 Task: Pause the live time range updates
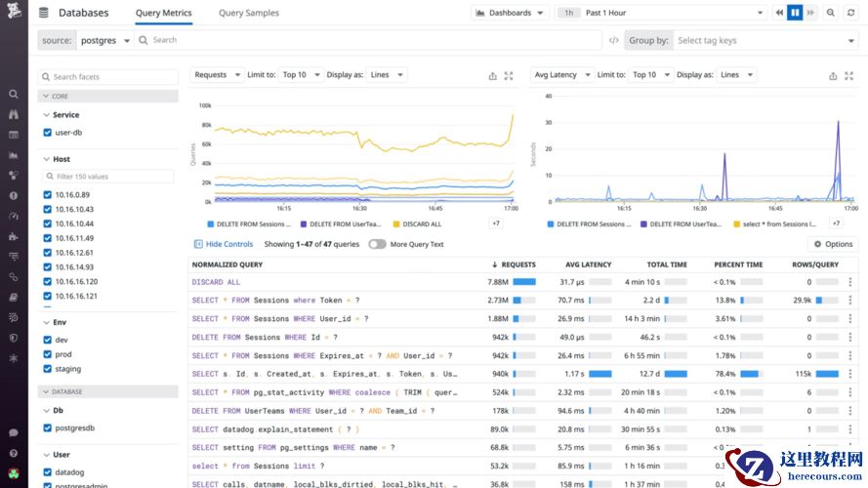[795, 13]
